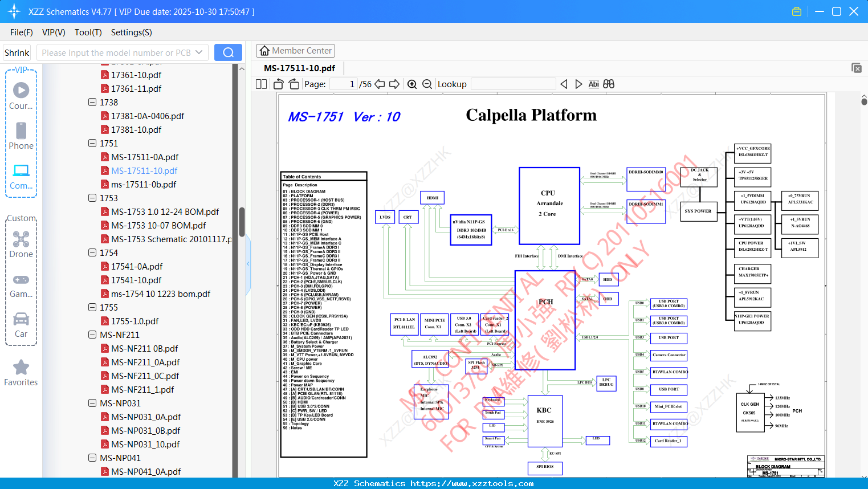Open the Drone category

pos(21,244)
